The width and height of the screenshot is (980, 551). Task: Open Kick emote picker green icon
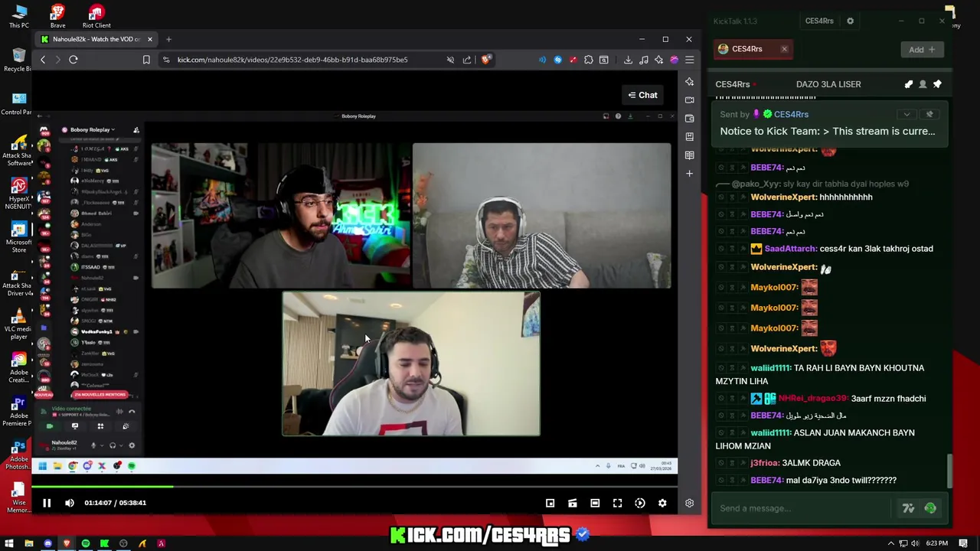pyautogui.click(x=930, y=508)
